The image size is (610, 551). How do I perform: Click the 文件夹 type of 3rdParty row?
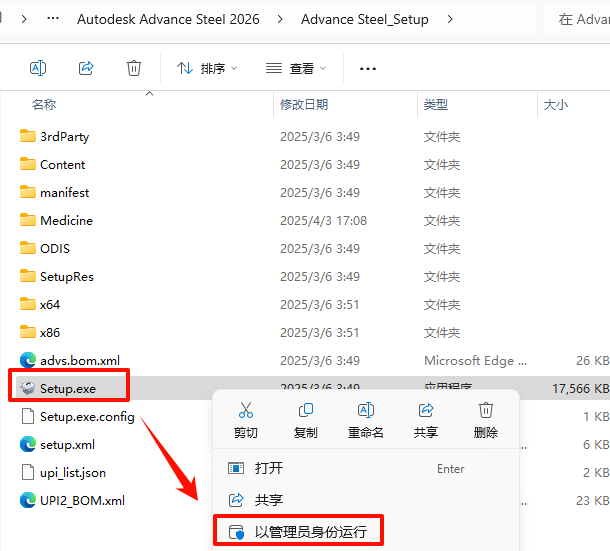(x=442, y=137)
